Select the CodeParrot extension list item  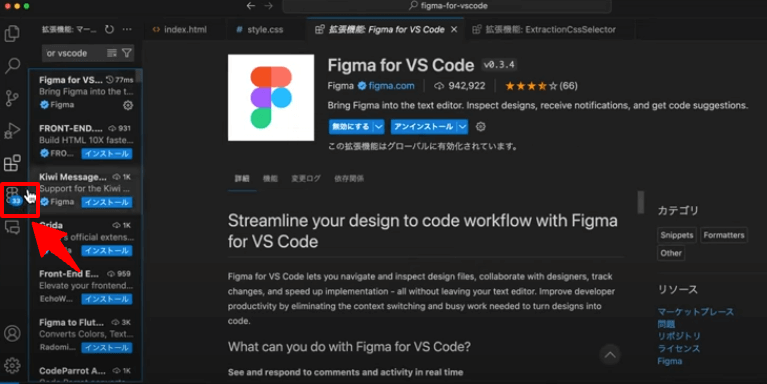(x=86, y=373)
